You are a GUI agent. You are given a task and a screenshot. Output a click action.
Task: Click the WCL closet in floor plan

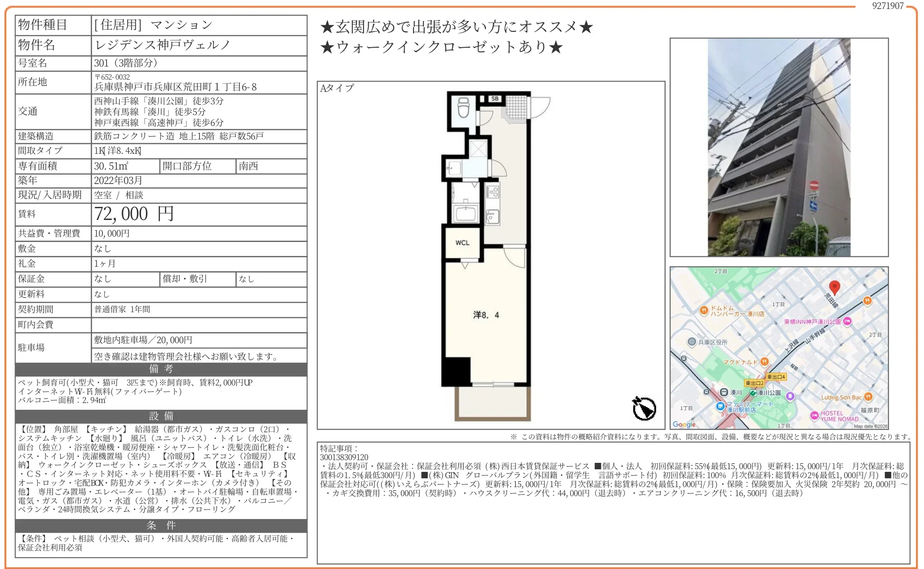462,243
